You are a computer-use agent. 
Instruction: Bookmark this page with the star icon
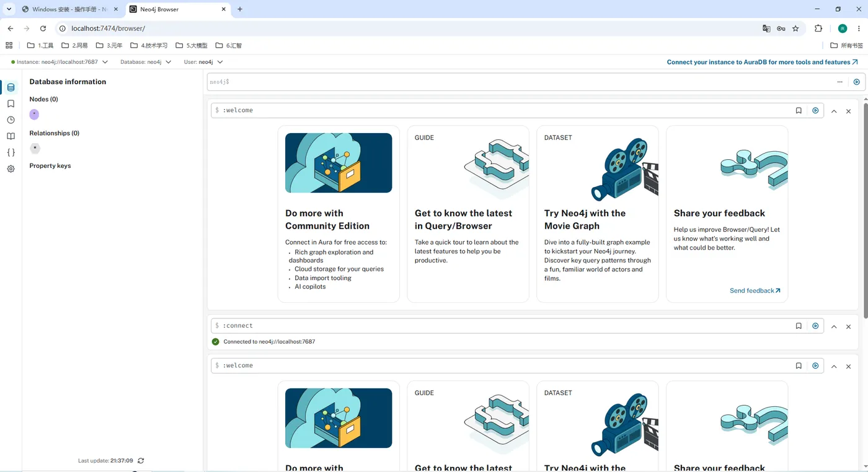point(795,28)
